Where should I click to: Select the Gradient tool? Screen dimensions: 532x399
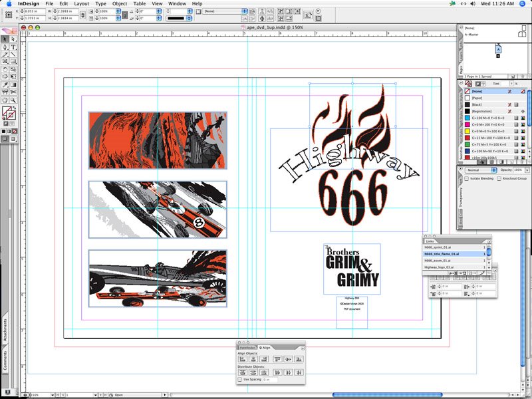[x=13, y=84]
